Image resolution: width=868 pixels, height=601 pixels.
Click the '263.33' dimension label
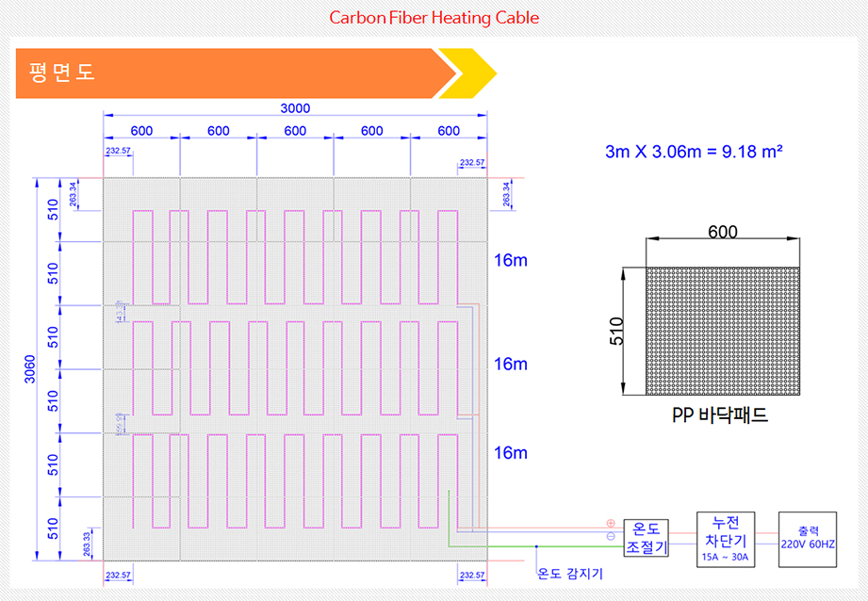click(87, 544)
